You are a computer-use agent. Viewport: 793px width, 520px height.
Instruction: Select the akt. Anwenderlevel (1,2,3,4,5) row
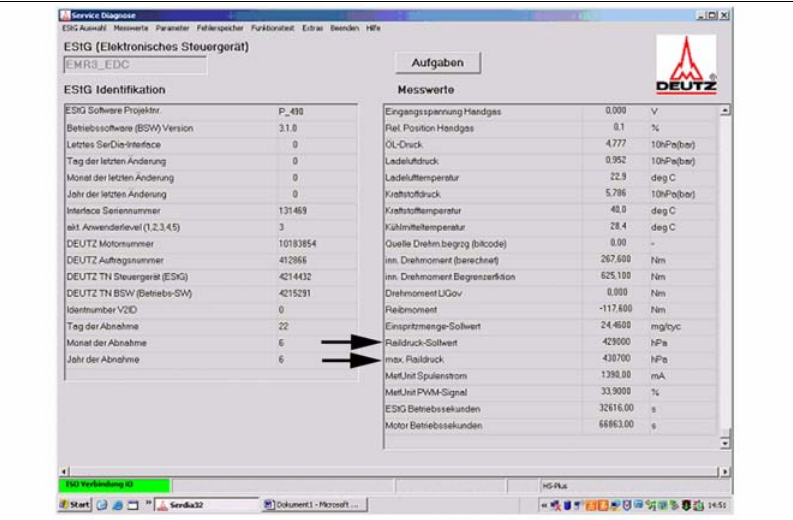(x=211, y=227)
